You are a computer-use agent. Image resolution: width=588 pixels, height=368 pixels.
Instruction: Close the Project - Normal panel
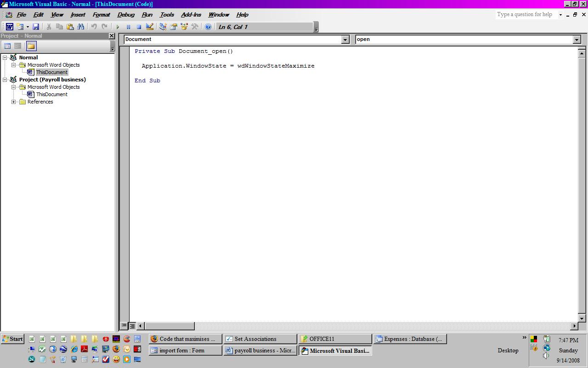(112, 36)
